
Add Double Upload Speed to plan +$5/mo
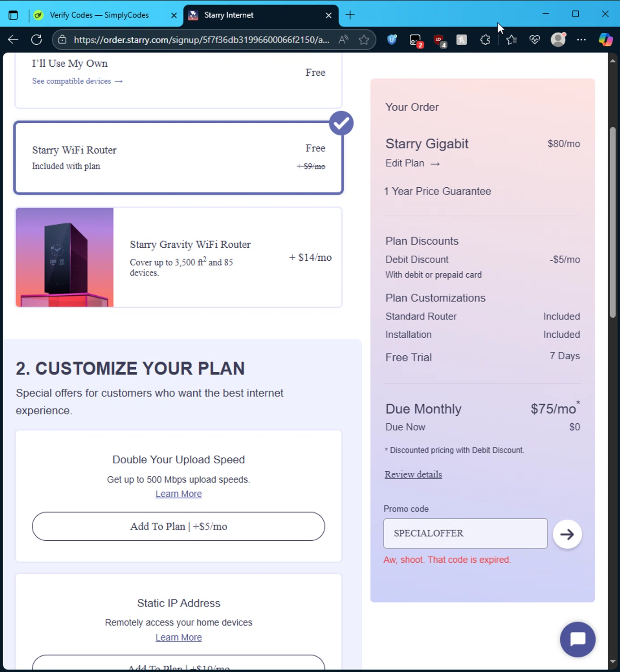pos(178,526)
